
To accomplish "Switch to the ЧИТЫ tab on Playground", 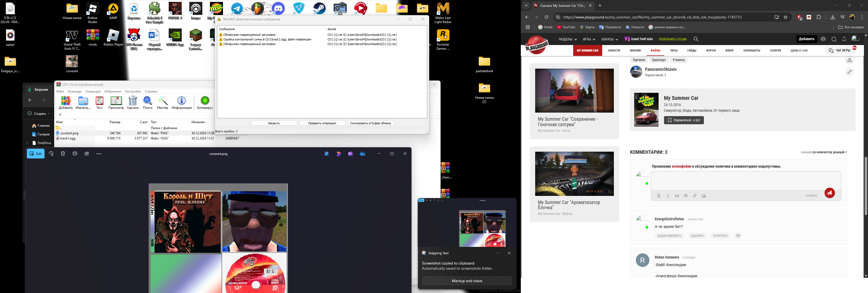I will 674,50.
